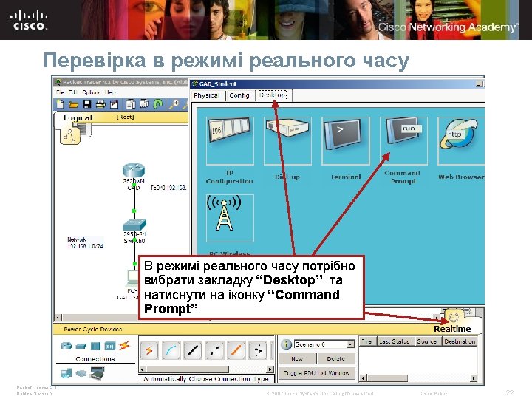Minimize the GAD_Student window
The height and width of the screenshot is (399, 532).
(x=480, y=83)
